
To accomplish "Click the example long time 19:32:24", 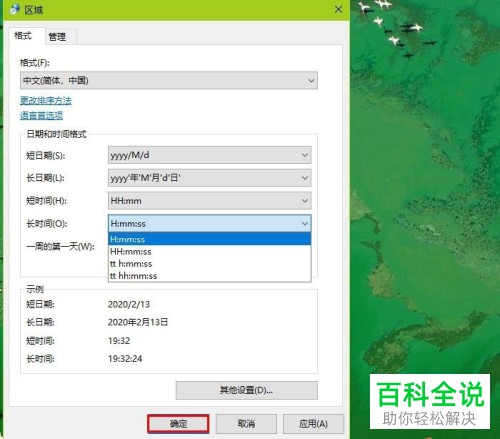I will point(125,359).
